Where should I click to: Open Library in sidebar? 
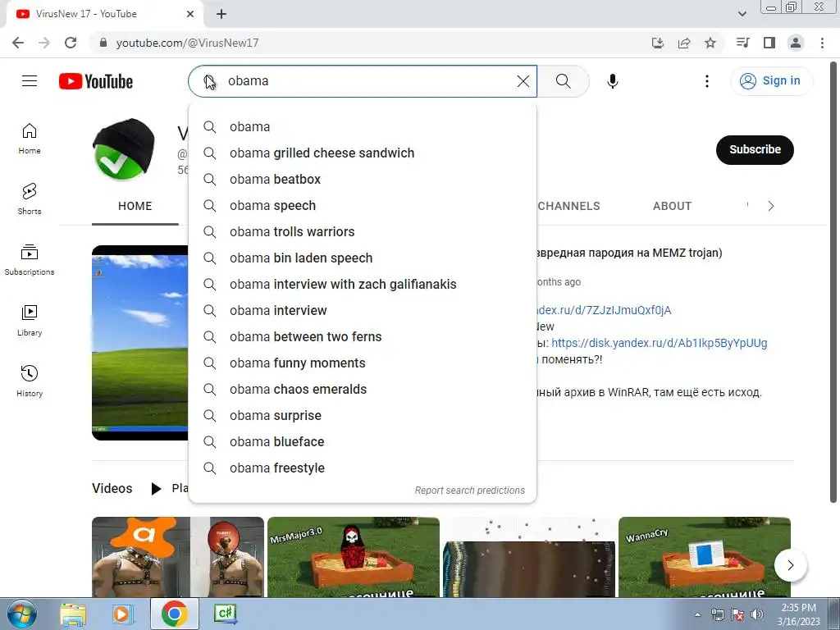pyautogui.click(x=30, y=321)
